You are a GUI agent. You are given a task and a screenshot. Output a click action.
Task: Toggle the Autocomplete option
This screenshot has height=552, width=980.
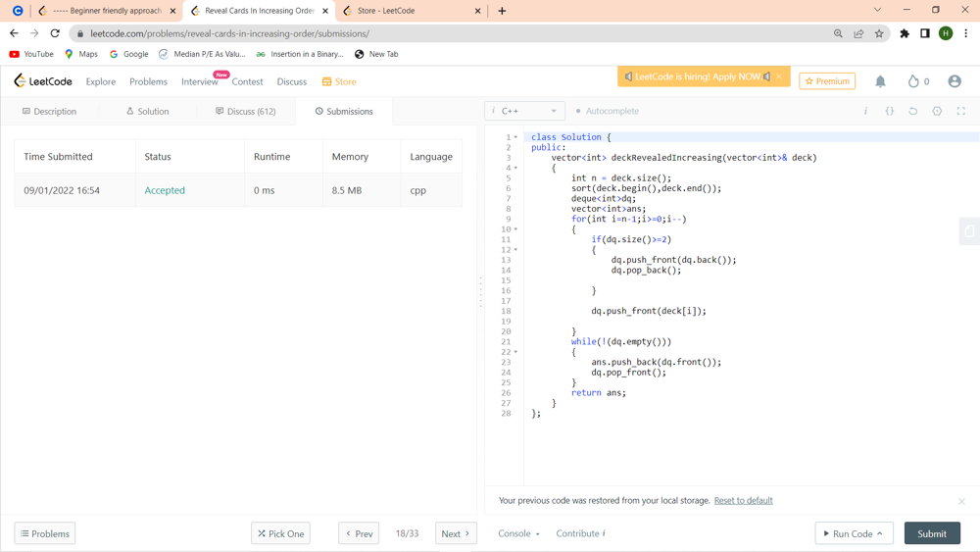tap(608, 111)
